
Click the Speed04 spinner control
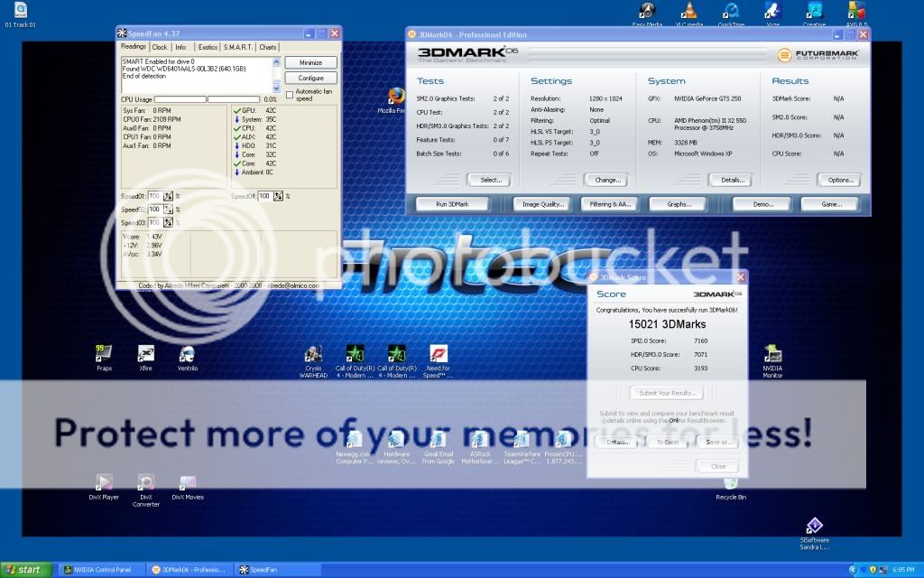[x=278, y=196]
